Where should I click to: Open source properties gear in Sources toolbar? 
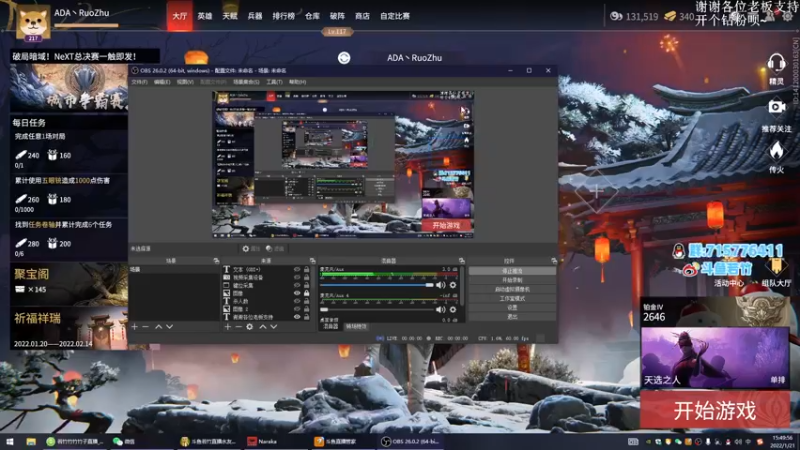click(249, 327)
